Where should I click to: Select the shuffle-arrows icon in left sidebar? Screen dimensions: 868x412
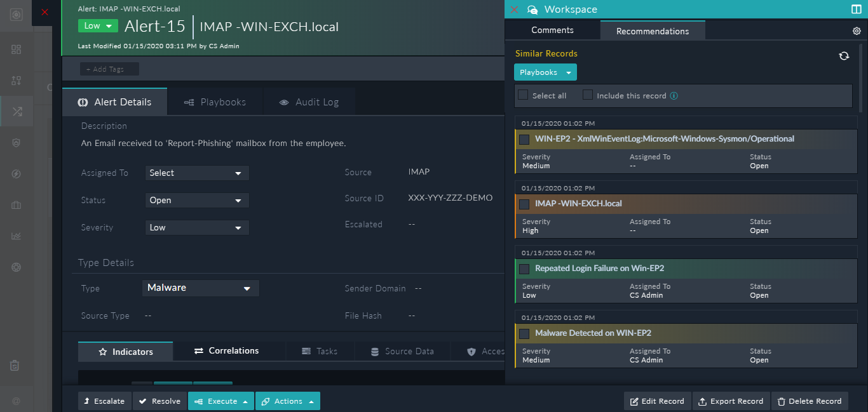coord(17,112)
